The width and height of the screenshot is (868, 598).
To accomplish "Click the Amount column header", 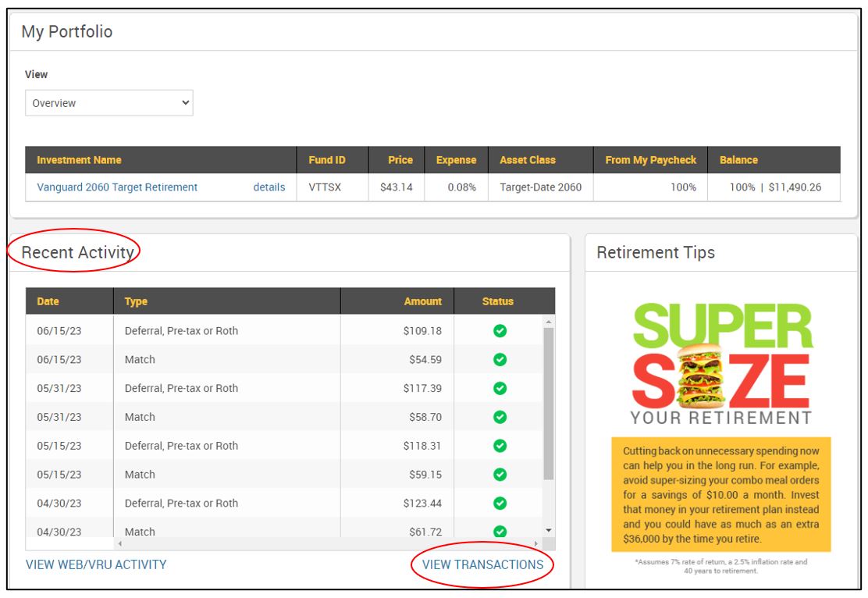I will 422,301.
